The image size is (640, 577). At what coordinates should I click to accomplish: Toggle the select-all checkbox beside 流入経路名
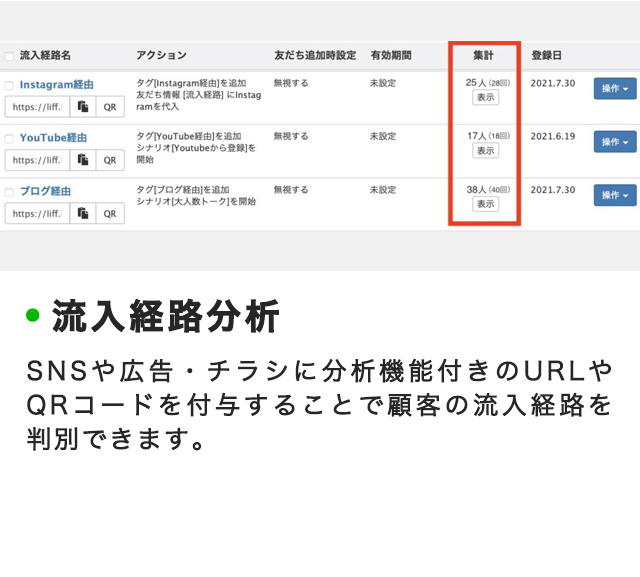pyautogui.click(x=9, y=56)
